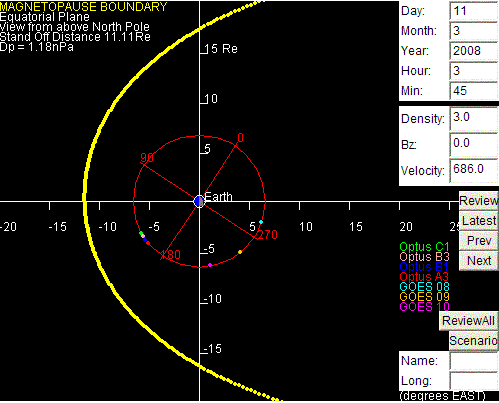Click the cyan GOES 08 satellite dot

pyautogui.click(x=261, y=222)
